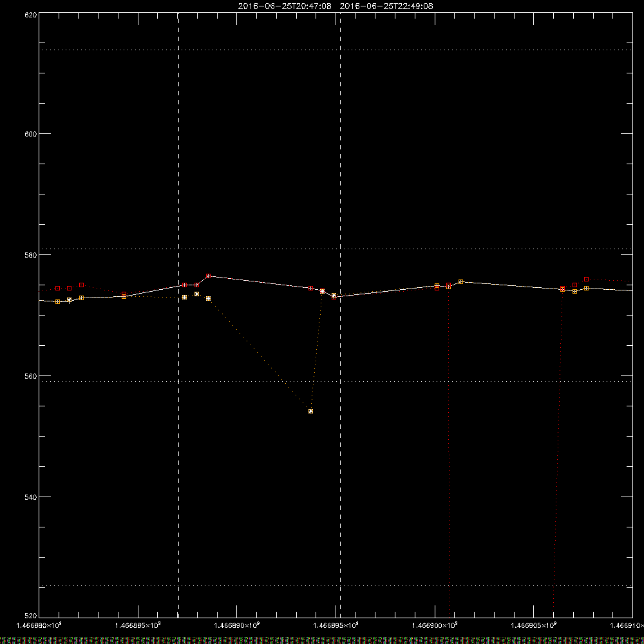
Task: Pick the red point at the white line's peak
Action: [208, 276]
